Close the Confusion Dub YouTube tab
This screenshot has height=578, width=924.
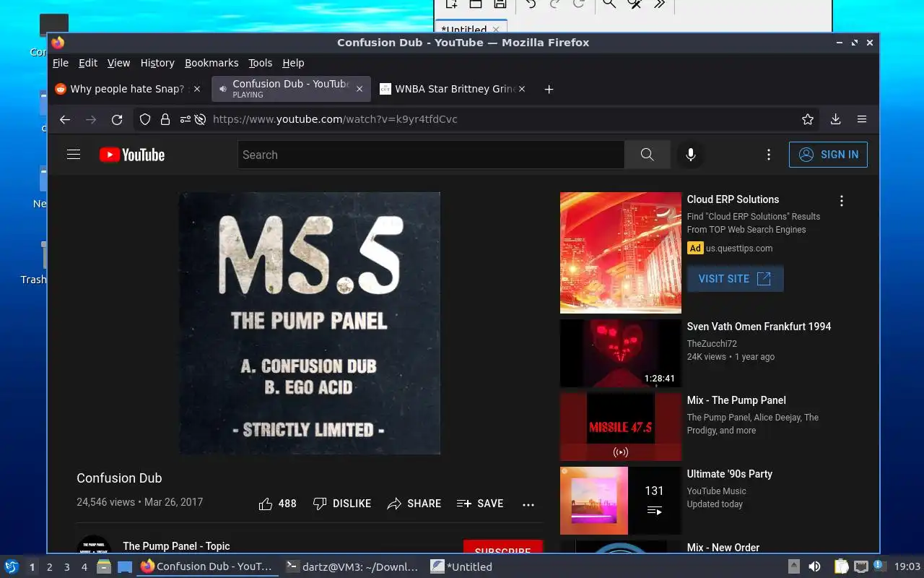pos(359,89)
